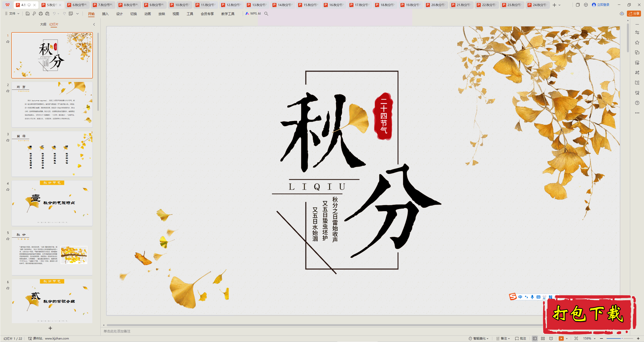Screen dimensions: 644x342
Task: Click the sliders settings icon in right sidebar
Action: coord(637,32)
